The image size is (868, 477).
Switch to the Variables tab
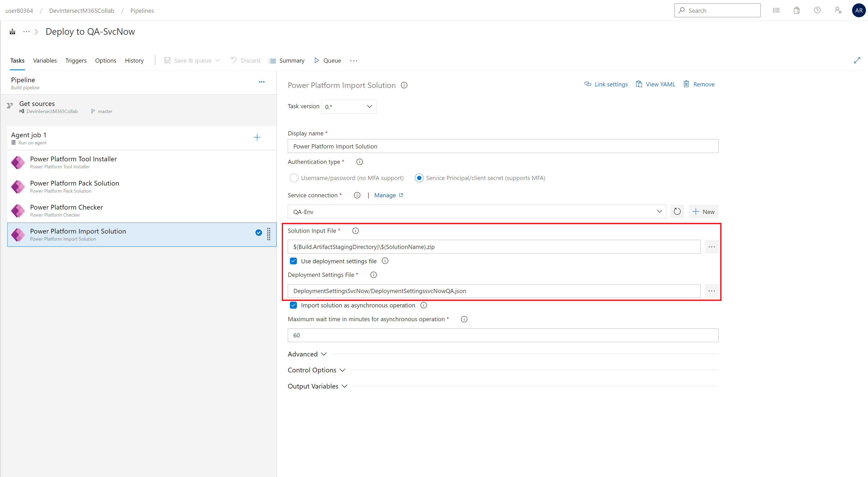click(x=45, y=61)
